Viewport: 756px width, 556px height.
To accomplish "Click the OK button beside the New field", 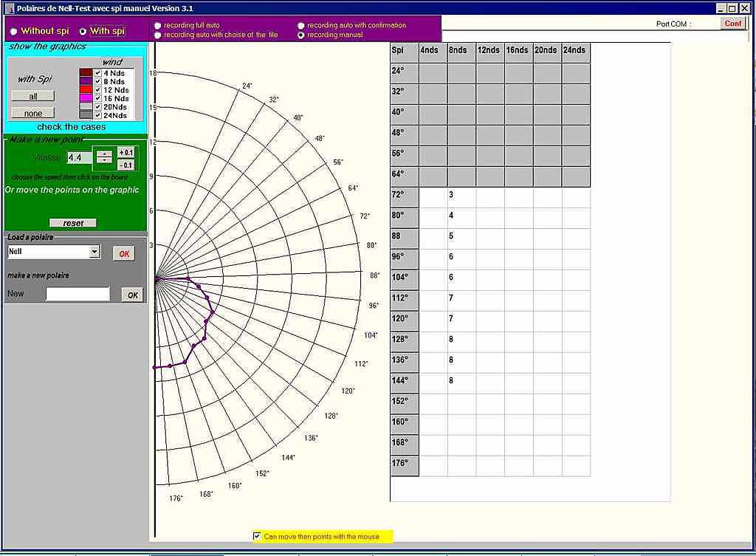I will 133,295.
